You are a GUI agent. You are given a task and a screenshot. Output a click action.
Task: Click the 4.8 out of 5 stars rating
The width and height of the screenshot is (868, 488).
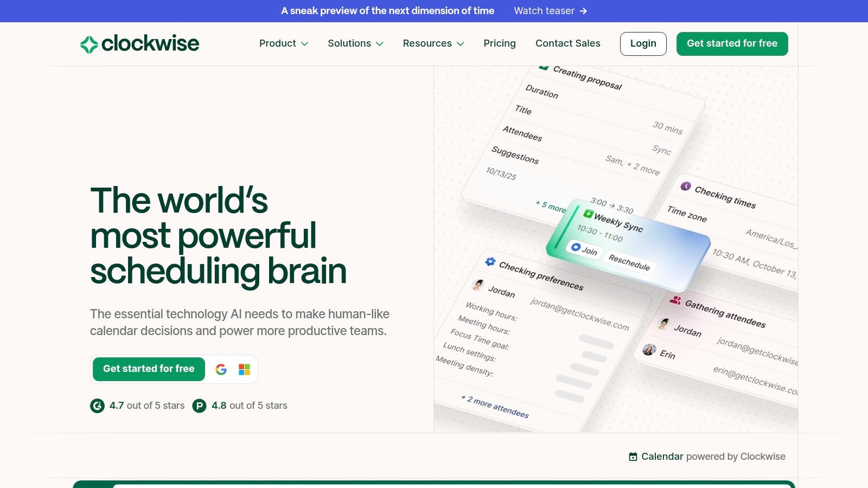point(250,406)
